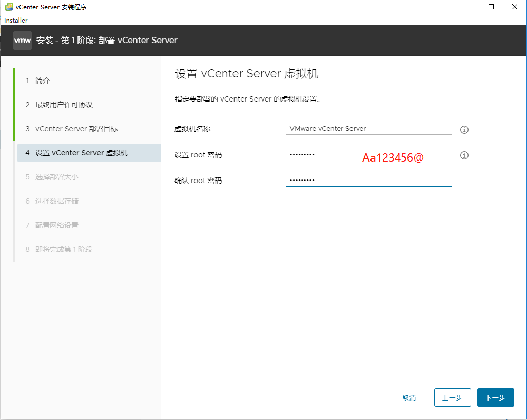527x420 pixels.
Task: Click the vmw logo in the header
Action: coord(23,41)
